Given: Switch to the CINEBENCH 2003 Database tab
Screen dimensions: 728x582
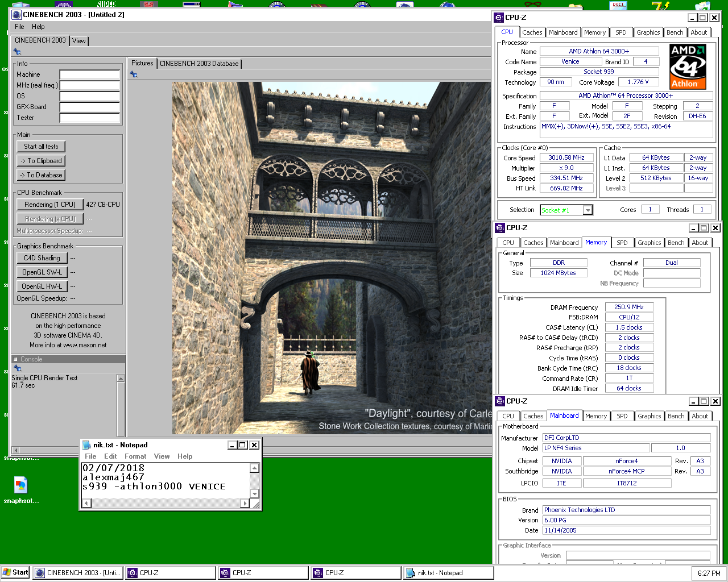Looking at the screenshot, I should (199, 64).
